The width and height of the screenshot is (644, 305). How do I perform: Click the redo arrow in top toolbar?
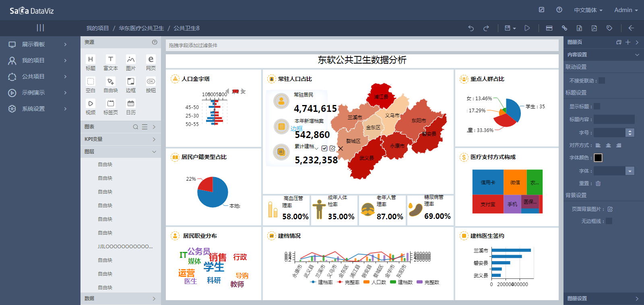486,28
